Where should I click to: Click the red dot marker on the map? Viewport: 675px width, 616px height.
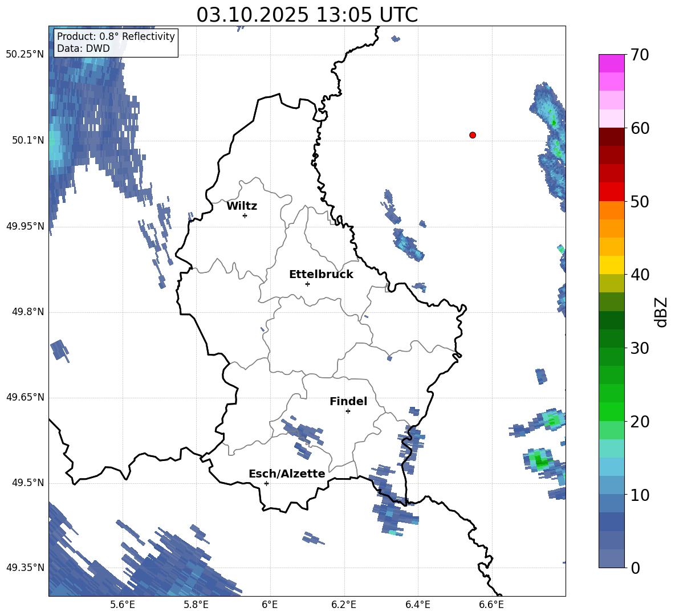473,135
